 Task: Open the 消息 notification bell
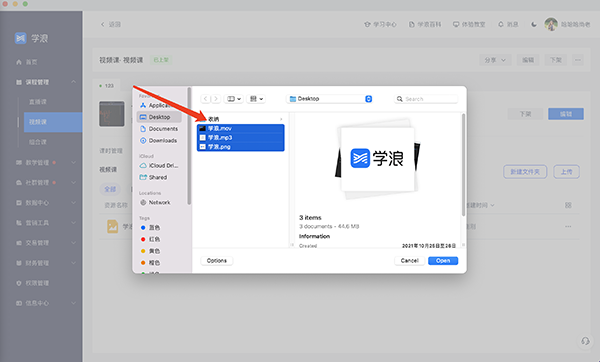point(508,24)
